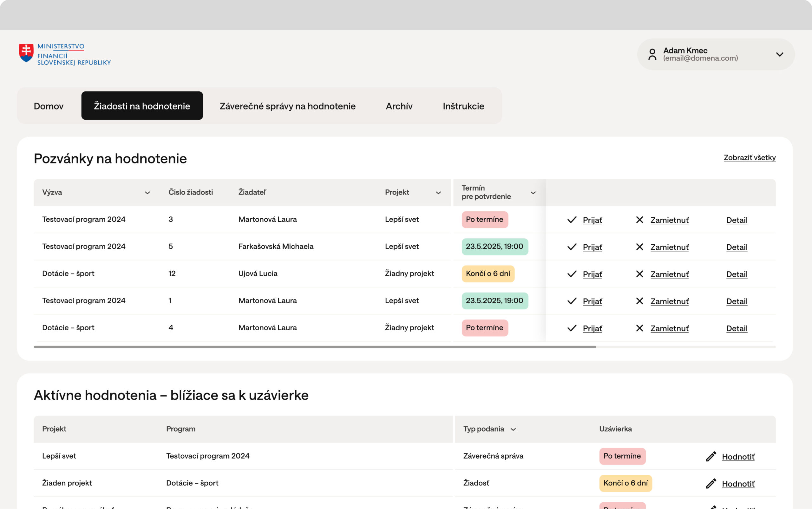Open Detail for request number 3
The height and width of the screenshot is (509, 812).
[x=737, y=220]
